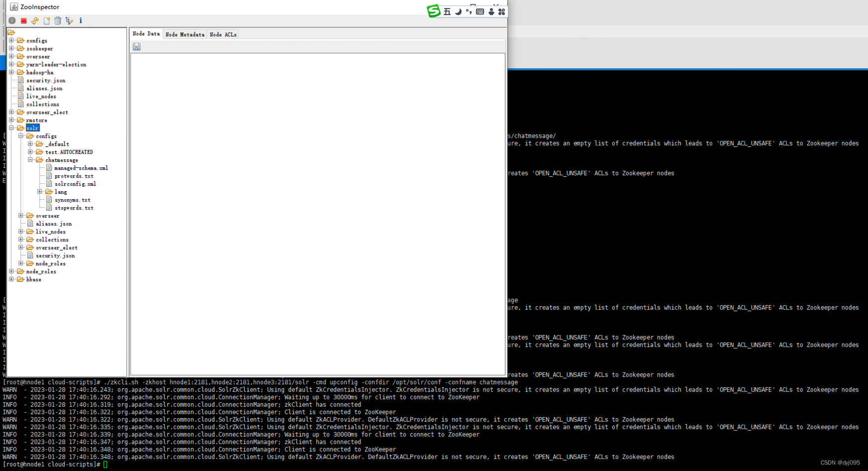The width and height of the screenshot is (868, 471).
Task: Click the green Sogou input method logo
Action: point(434,11)
